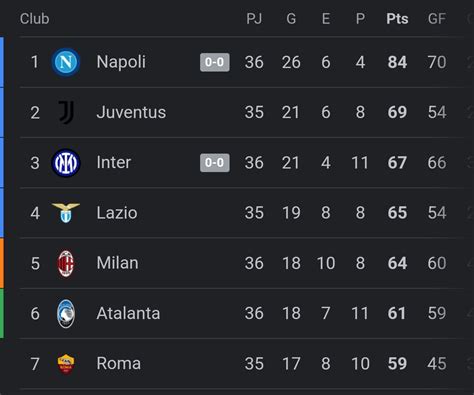
Task: Click the Club column header
Action: [x=34, y=19]
